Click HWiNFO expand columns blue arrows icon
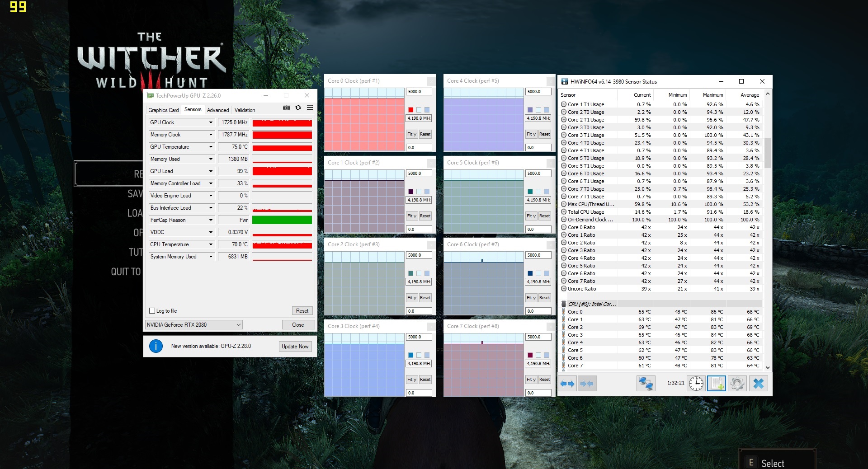Image resolution: width=868 pixels, height=469 pixels. click(567, 384)
